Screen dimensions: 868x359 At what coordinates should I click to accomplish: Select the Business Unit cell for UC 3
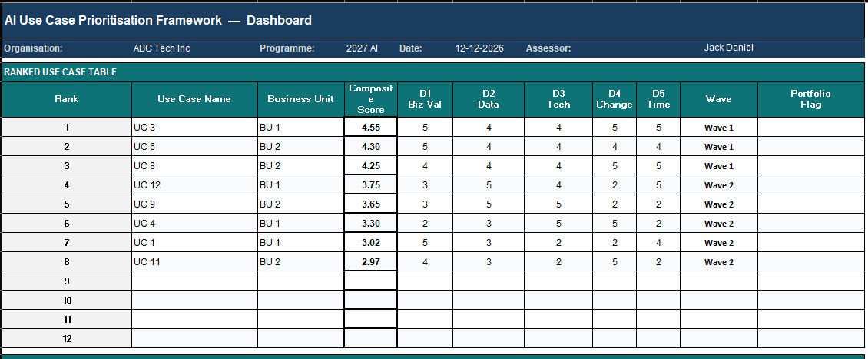pyautogui.click(x=300, y=128)
